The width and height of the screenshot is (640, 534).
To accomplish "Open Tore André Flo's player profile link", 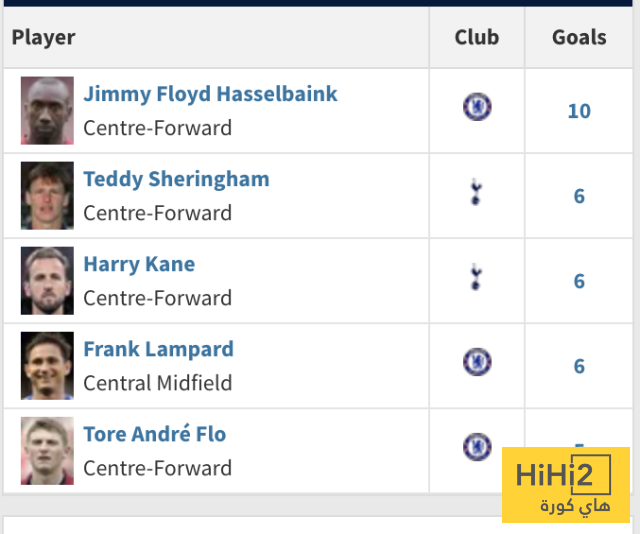I will (x=154, y=434).
